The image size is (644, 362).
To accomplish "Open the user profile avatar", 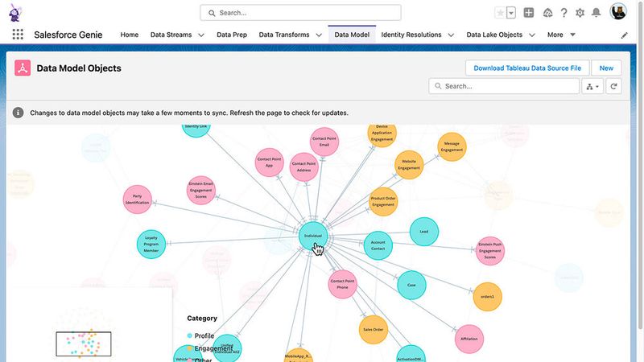I will [x=618, y=11].
